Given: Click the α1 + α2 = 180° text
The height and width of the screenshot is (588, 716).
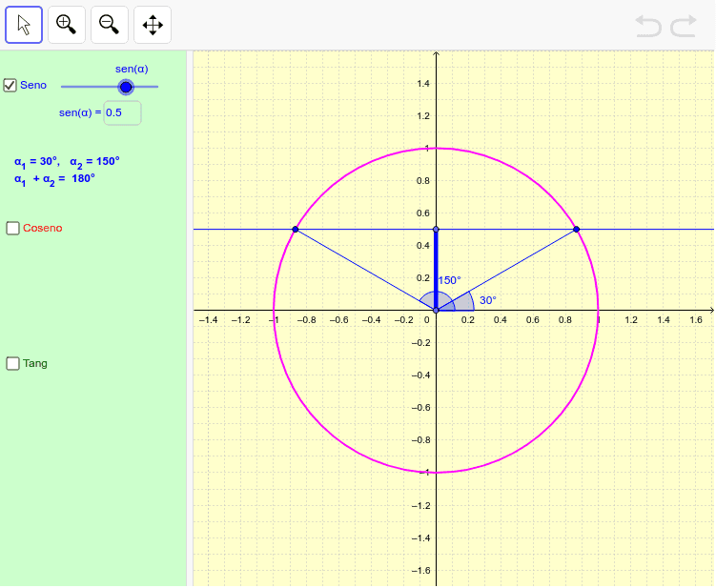Looking at the screenshot, I should (54, 179).
